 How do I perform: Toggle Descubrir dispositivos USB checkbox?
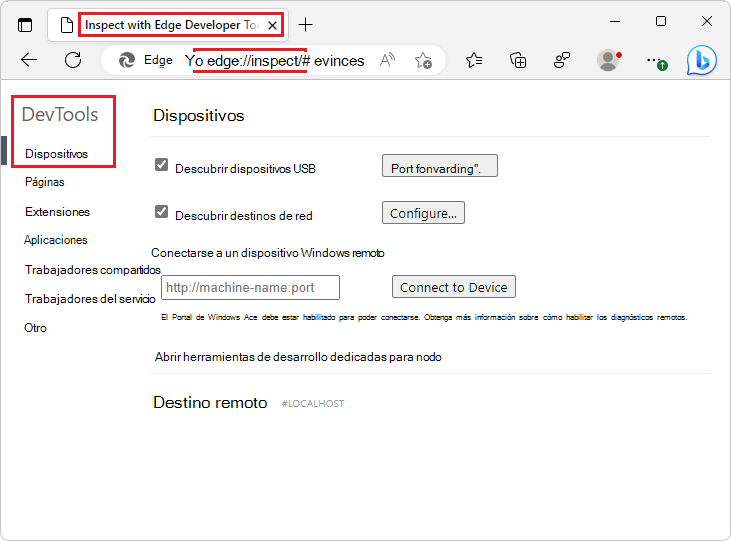(x=161, y=165)
